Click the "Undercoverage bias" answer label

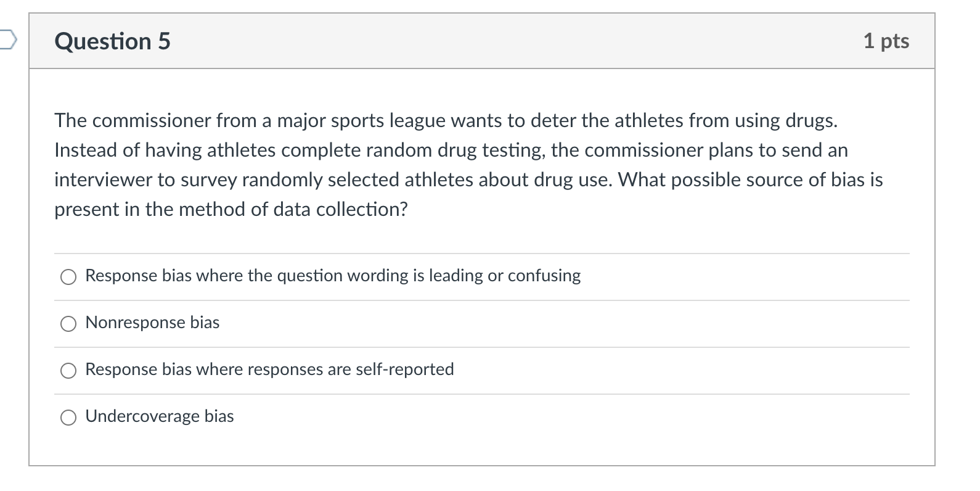(160, 416)
